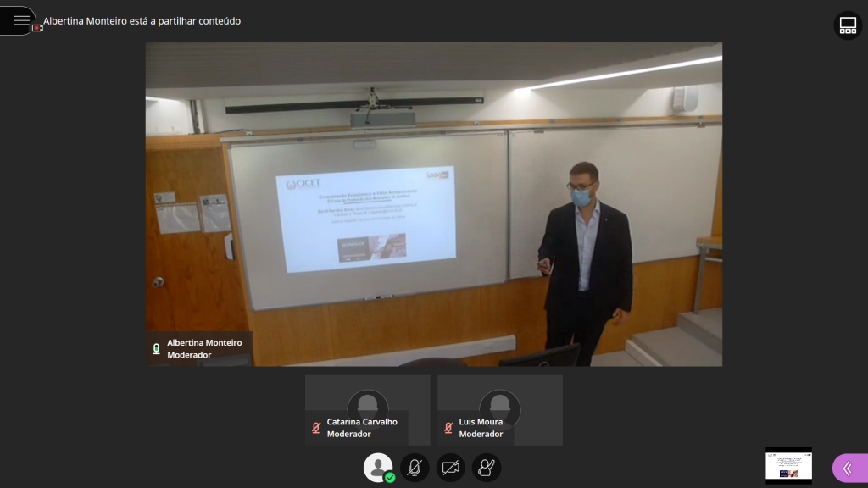Click Albertina Monteiro's active microphone icon

pos(156,349)
